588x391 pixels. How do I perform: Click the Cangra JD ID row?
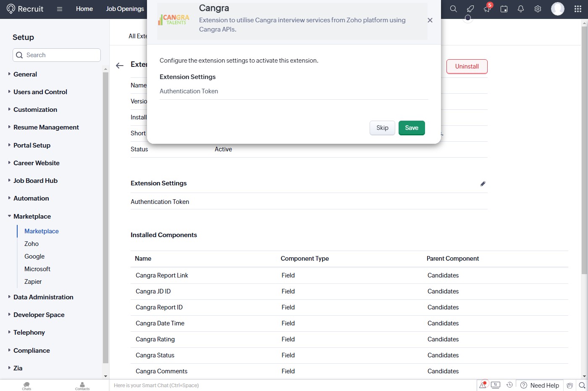coord(349,291)
